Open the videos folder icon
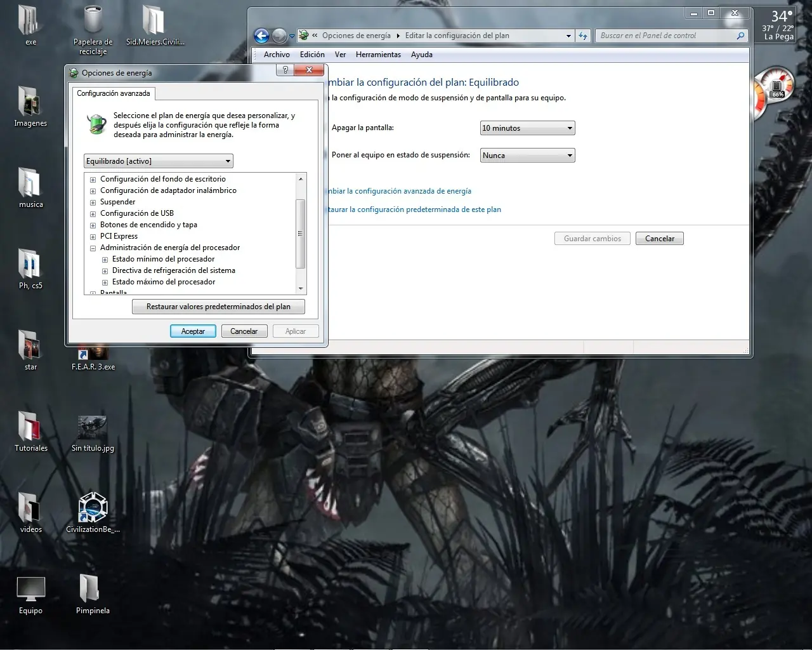812x650 pixels. pos(30,513)
